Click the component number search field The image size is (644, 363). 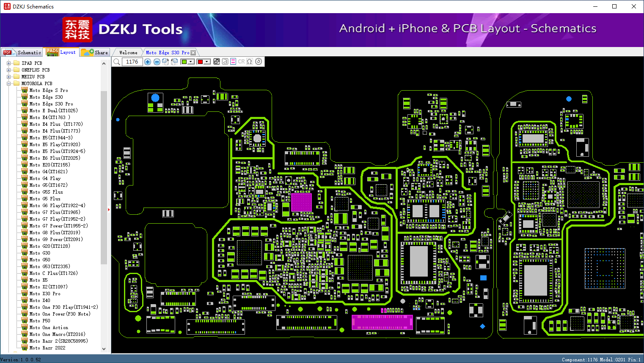click(132, 62)
